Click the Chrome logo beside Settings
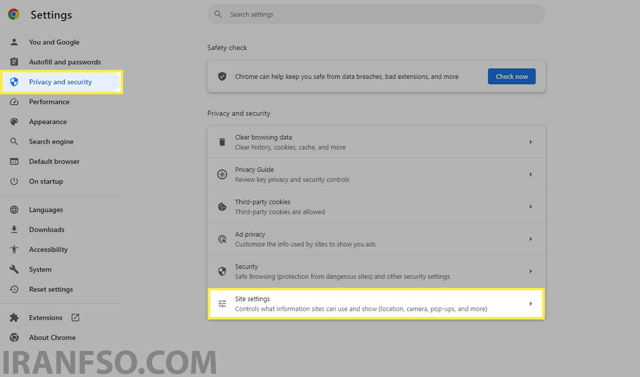Viewport: 640px width, 377px height. [13, 14]
